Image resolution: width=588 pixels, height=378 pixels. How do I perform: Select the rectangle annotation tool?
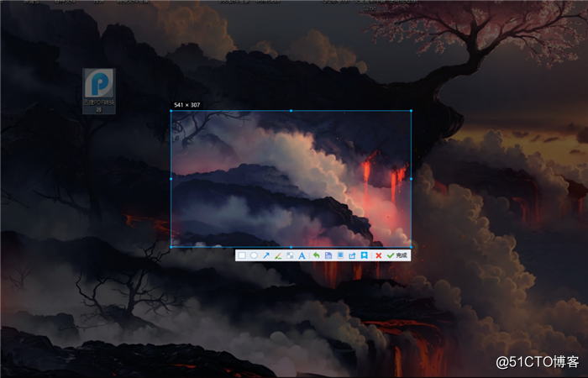click(242, 255)
